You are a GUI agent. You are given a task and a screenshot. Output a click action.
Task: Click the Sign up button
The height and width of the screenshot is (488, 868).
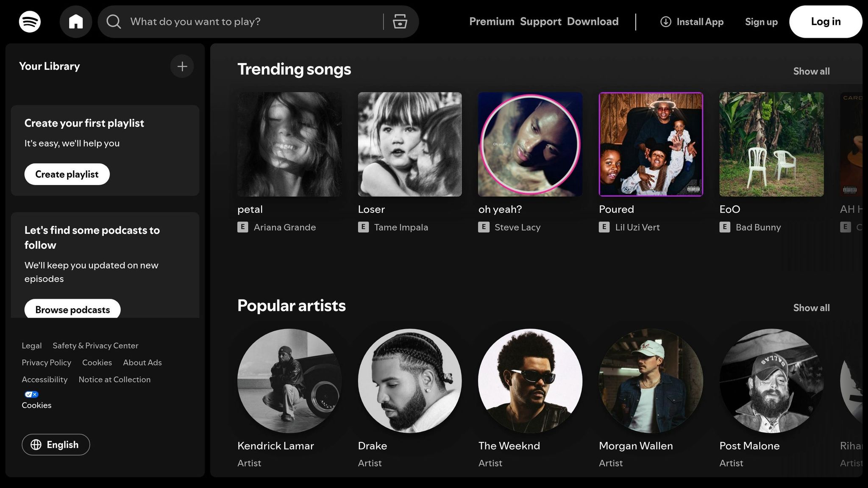pyautogui.click(x=761, y=22)
